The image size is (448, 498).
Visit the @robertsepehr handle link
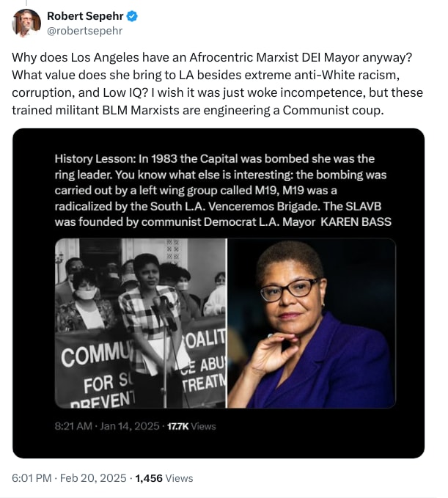pos(85,31)
